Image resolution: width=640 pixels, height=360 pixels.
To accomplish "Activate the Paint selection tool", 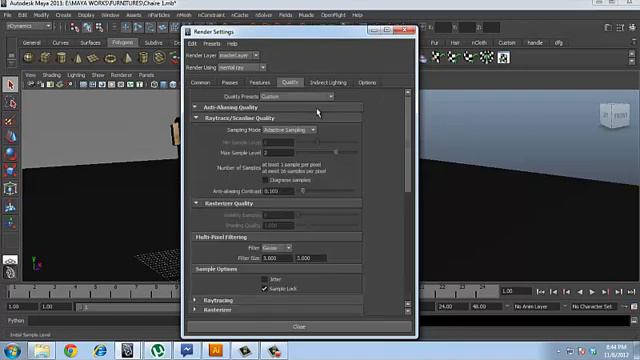I will coord(10,120).
